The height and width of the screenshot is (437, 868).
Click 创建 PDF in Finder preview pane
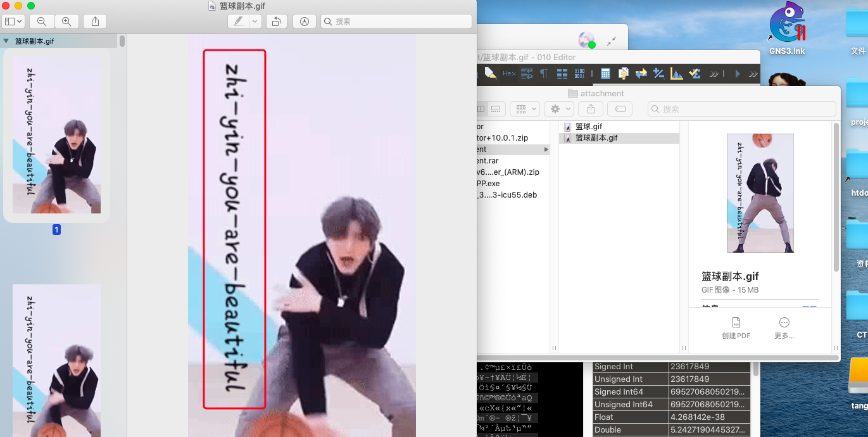pos(736,328)
